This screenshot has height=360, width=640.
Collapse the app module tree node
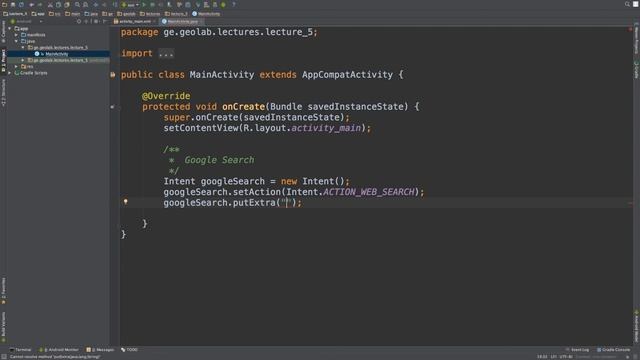(10, 29)
